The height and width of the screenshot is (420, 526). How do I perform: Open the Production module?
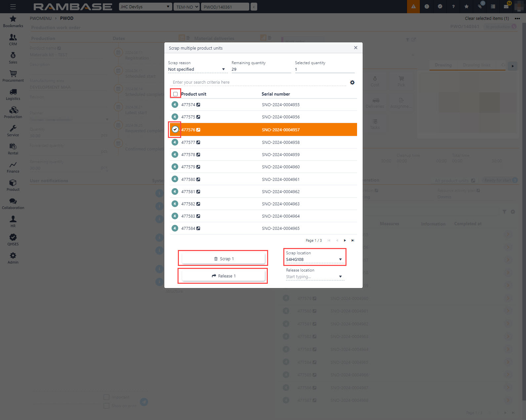pos(13,112)
